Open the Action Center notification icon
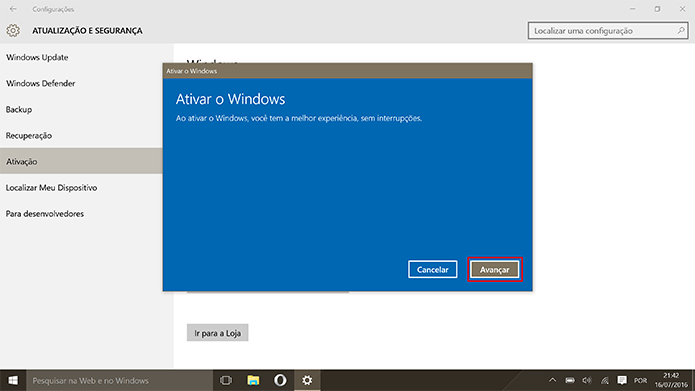 point(622,380)
